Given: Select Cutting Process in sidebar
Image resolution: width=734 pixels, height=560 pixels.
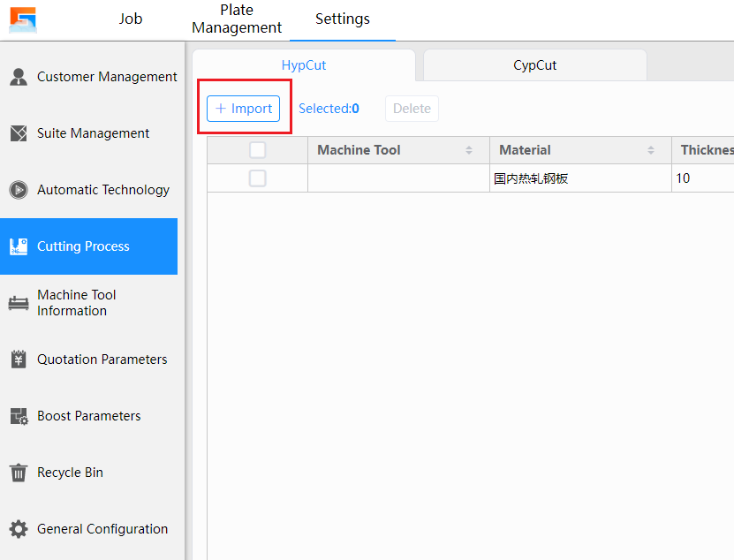Looking at the screenshot, I should 89,246.
